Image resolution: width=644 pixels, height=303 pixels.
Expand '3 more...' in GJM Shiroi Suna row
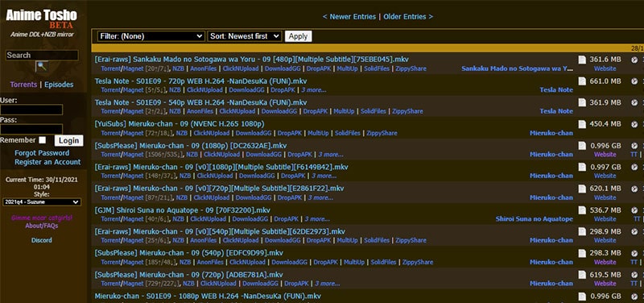click(317, 219)
